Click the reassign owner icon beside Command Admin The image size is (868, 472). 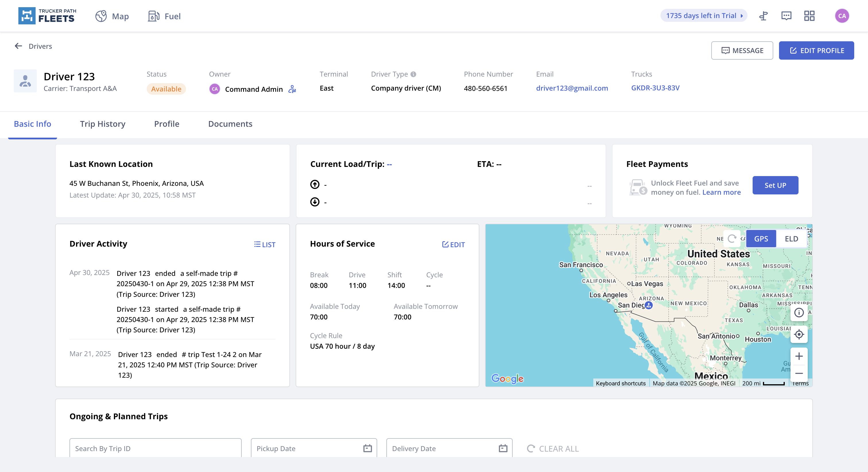point(292,89)
